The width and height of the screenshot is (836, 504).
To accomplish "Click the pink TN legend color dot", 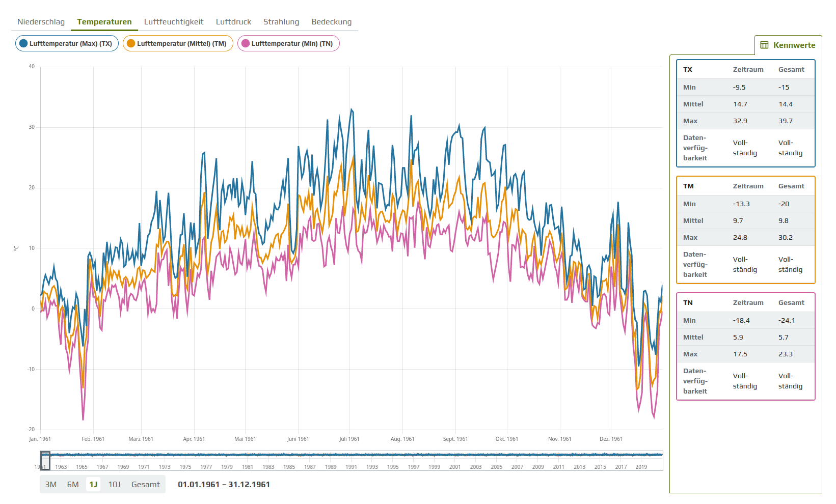I will [246, 43].
